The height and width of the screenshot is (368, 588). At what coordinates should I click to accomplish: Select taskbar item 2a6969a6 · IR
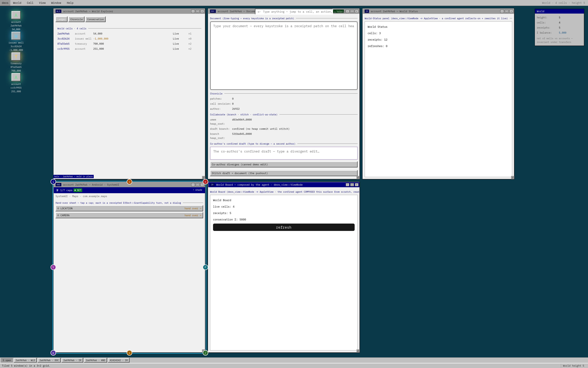[x=72, y=360]
